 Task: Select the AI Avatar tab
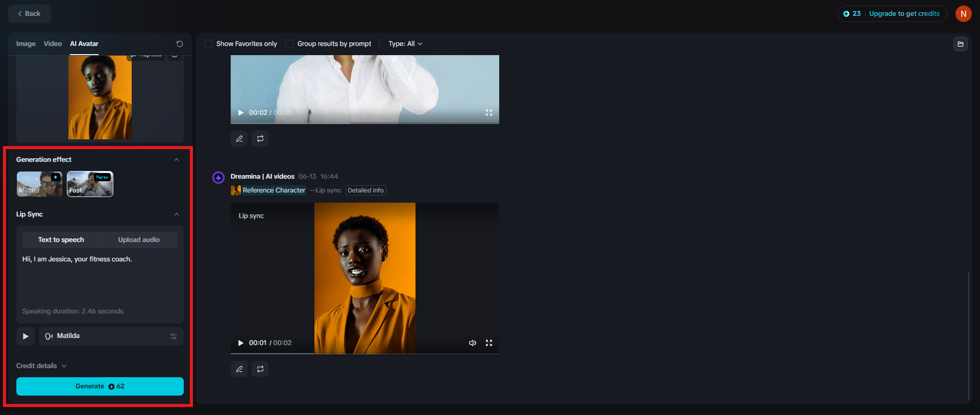[84, 44]
